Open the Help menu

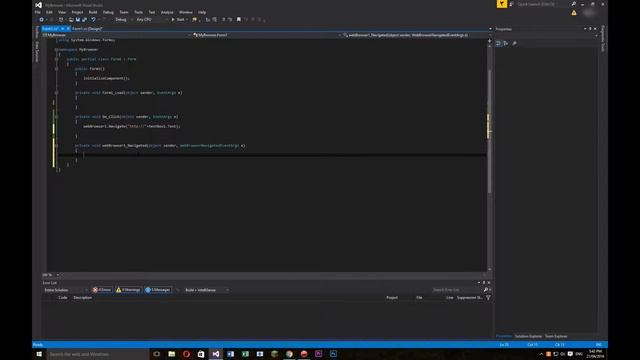202,12
